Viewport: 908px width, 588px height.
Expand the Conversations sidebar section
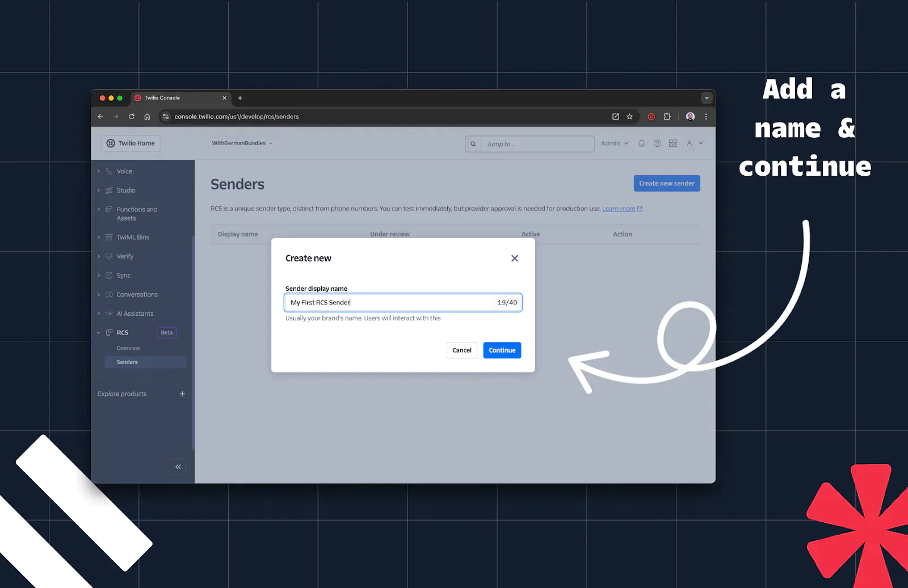pos(137,295)
